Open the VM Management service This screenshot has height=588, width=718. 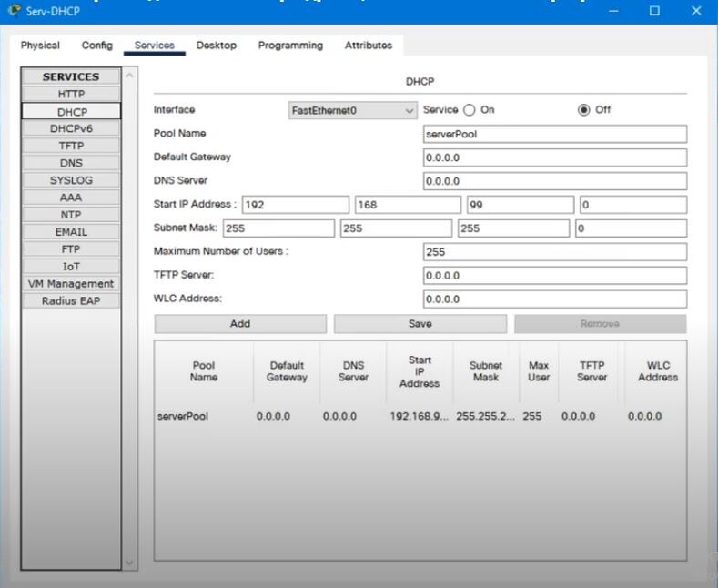(x=71, y=283)
